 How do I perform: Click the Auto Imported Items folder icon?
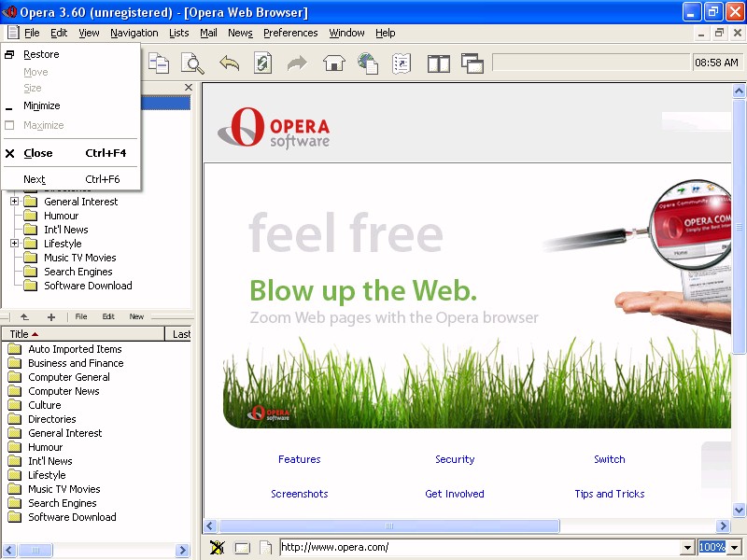(15, 349)
